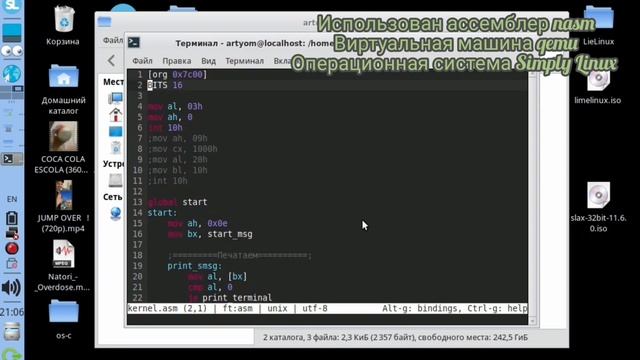The height and width of the screenshot is (360, 640).
Task: Open the slax-32bit-11.6.0.iso disc image
Action: click(598, 195)
